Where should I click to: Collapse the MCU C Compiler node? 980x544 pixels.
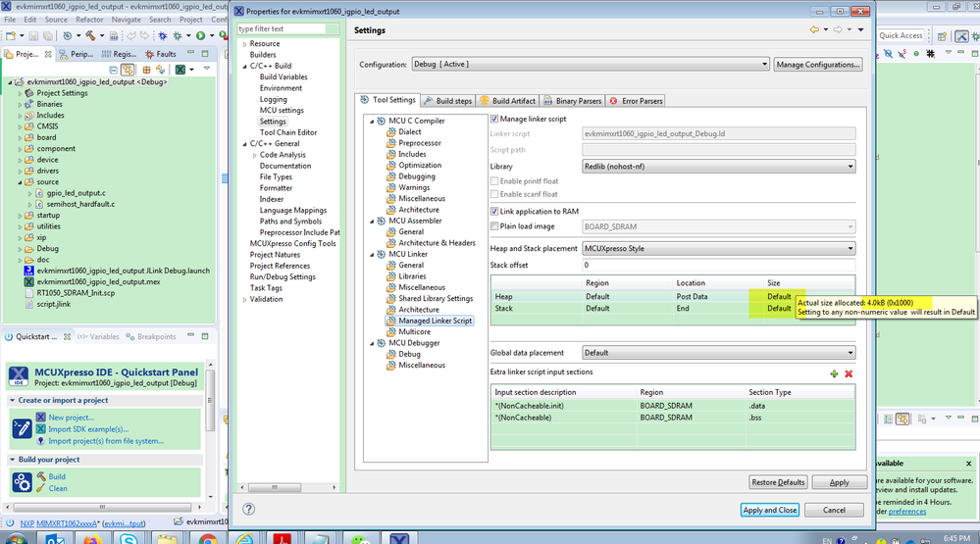click(371, 121)
